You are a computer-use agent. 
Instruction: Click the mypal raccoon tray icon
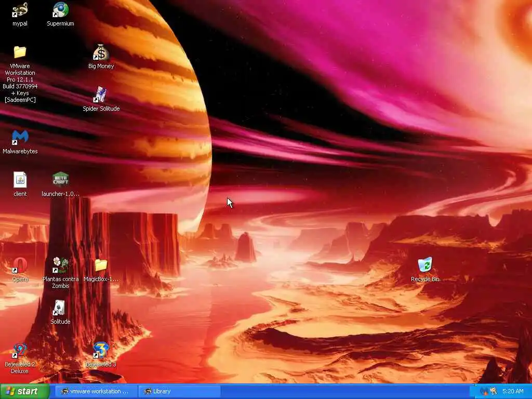coord(493,392)
